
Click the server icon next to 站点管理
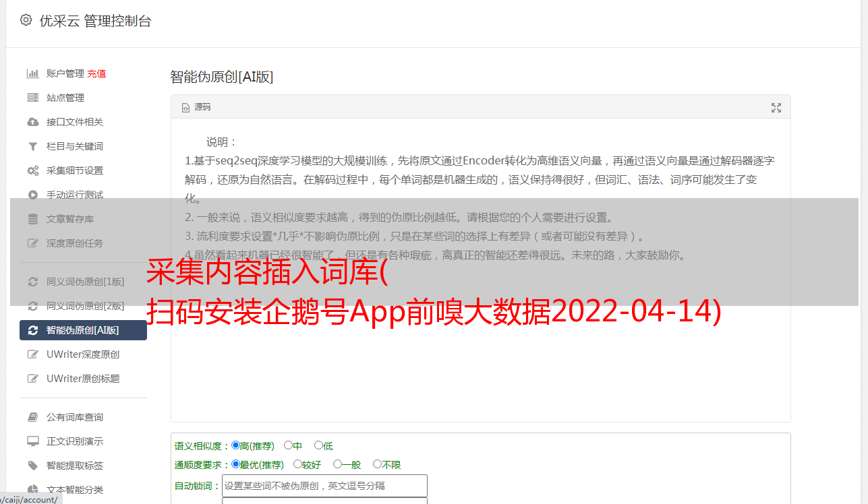coord(32,98)
